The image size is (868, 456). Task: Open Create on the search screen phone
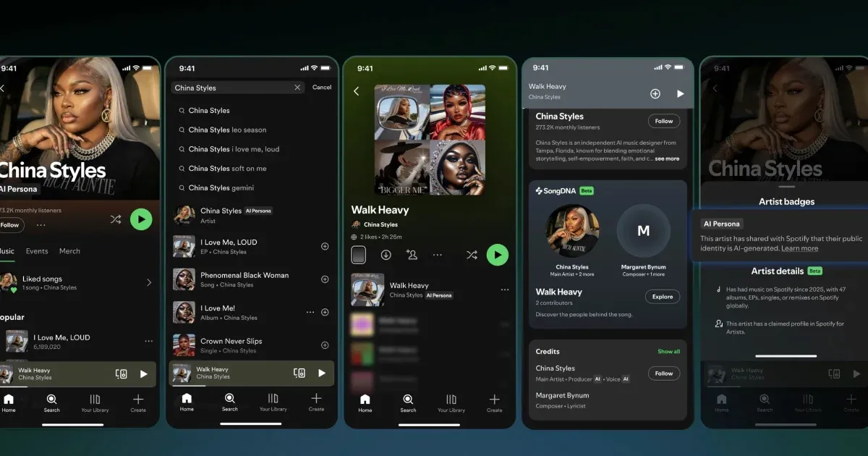tap(316, 402)
